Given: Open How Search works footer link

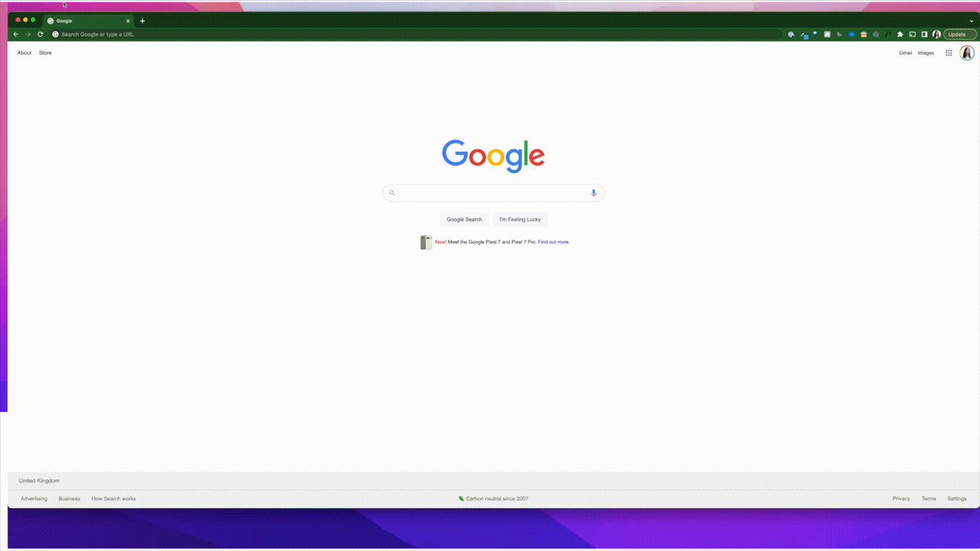Looking at the screenshot, I should (114, 499).
